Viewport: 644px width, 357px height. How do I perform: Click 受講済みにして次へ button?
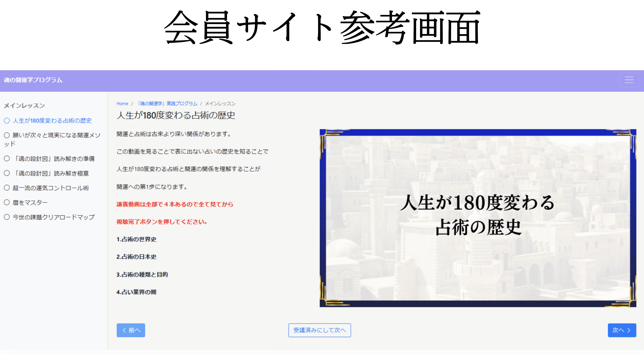(319, 330)
